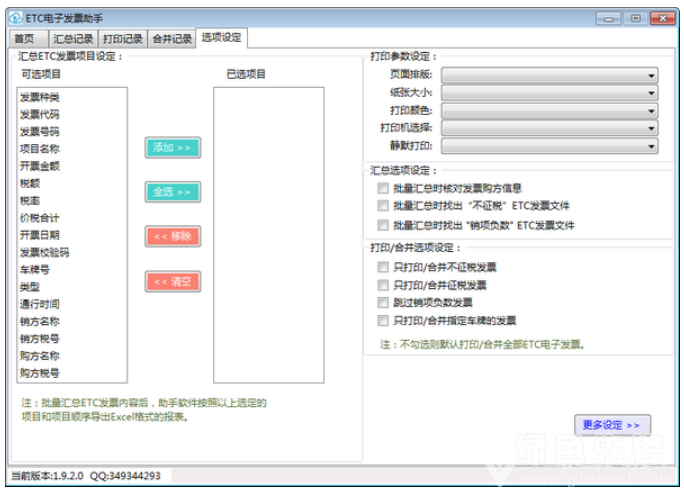Expand the 打印颜色 dropdown

pyautogui.click(x=550, y=111)
